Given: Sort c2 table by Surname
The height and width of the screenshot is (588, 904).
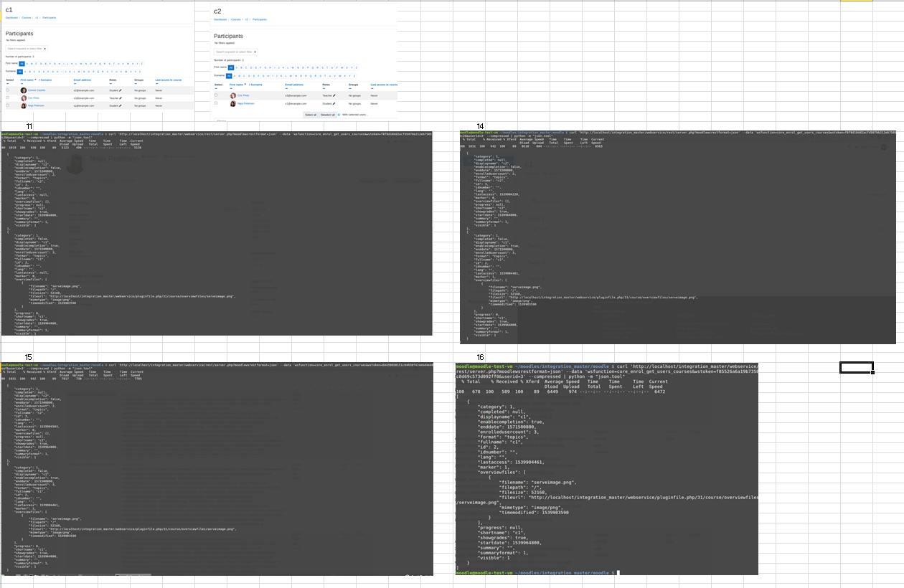Looking at the screenshot, I should click(x=256, y=85).
